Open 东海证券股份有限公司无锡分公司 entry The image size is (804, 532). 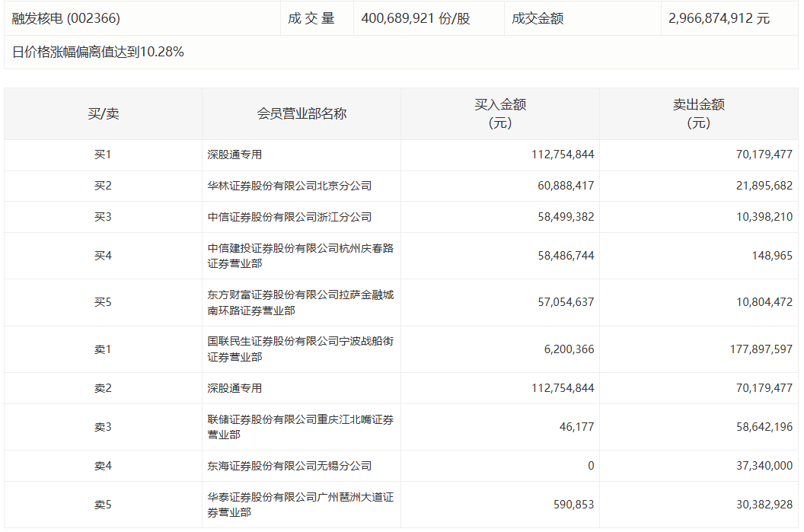289,466
